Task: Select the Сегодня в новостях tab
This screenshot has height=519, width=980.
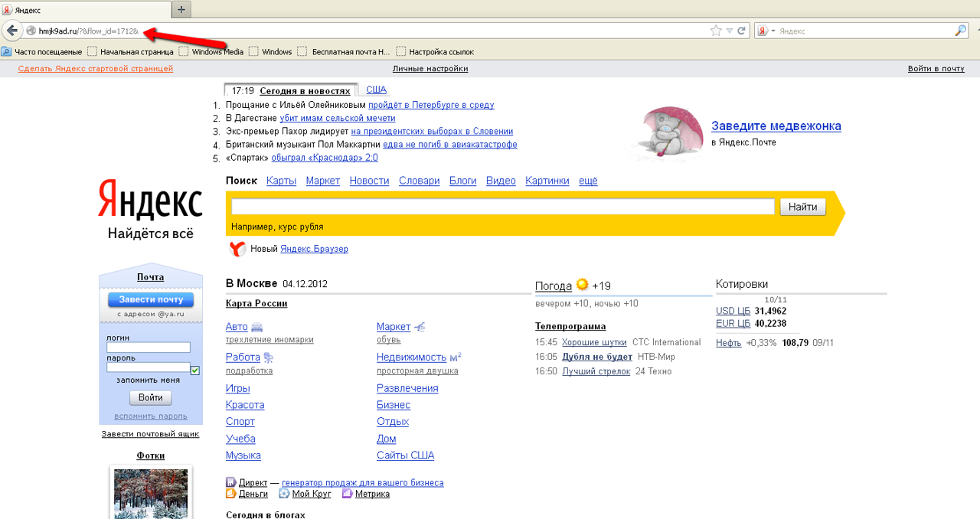Action: coord(305,90)
